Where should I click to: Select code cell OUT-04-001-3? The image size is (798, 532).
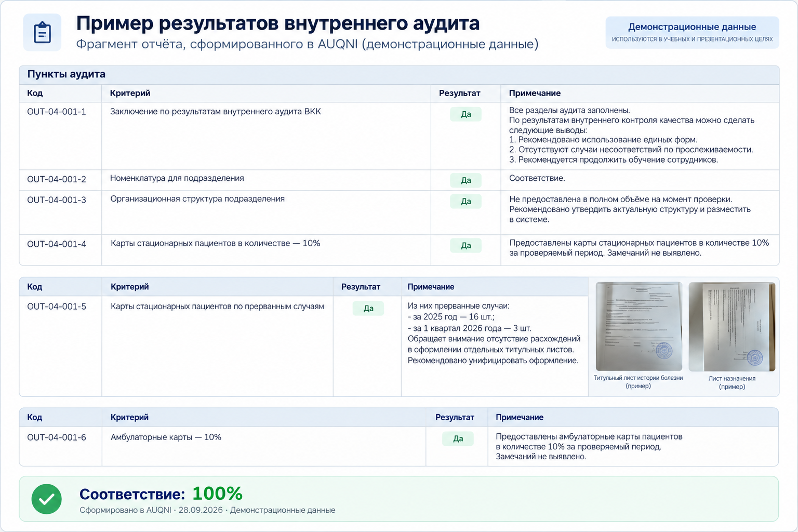57,200
